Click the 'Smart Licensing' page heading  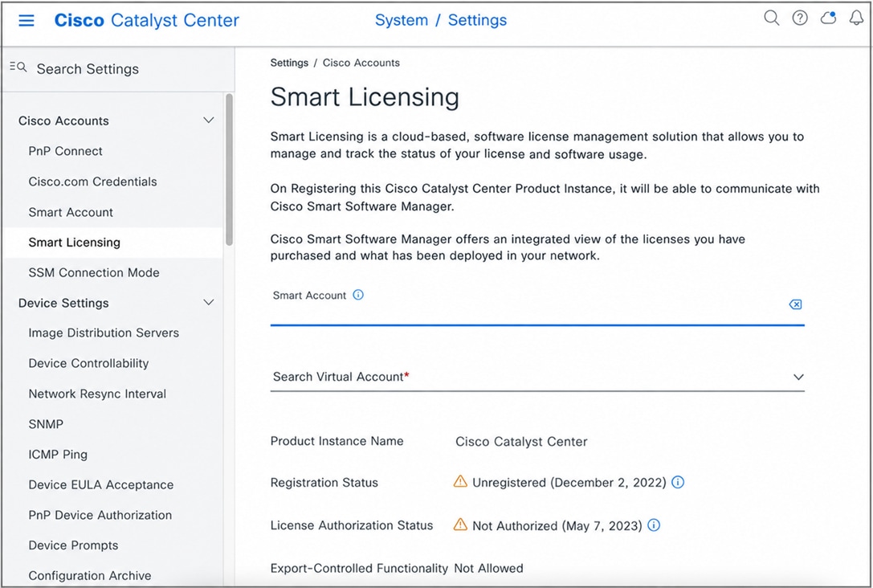point(365,97)
